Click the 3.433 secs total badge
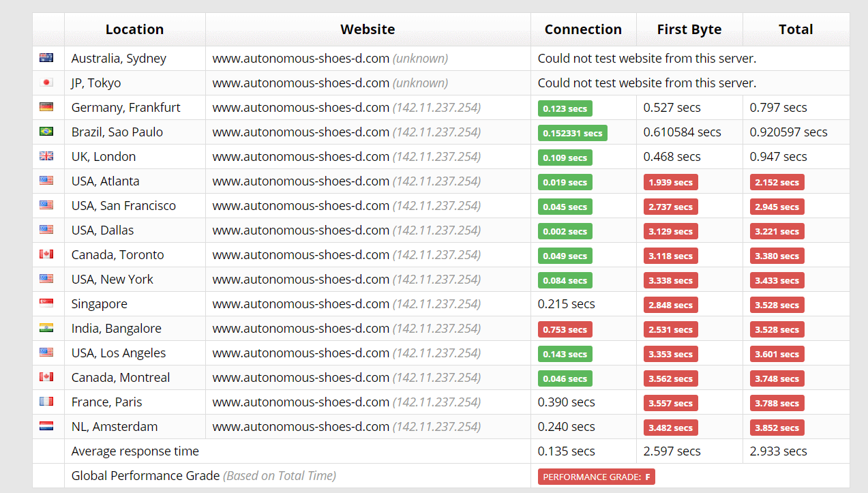Image resolution: width=868 pixels, height=493 pixels. (x=777, y=280)
